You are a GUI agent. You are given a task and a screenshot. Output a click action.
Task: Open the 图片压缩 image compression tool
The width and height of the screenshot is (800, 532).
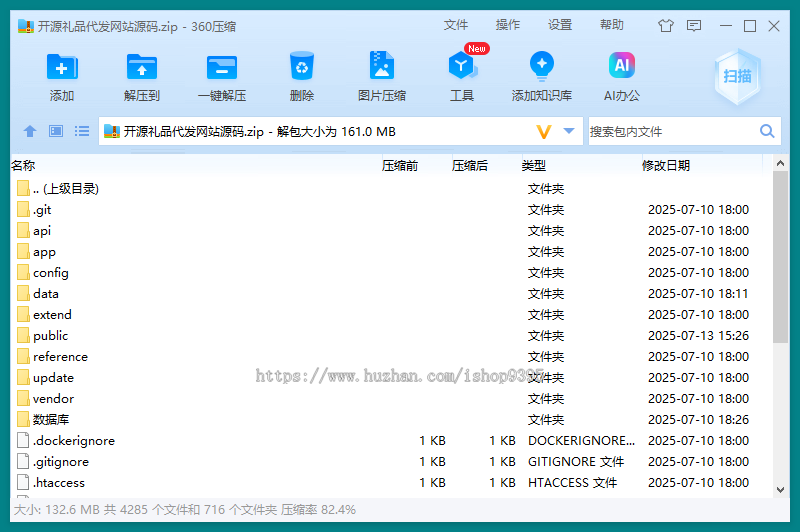382,65
